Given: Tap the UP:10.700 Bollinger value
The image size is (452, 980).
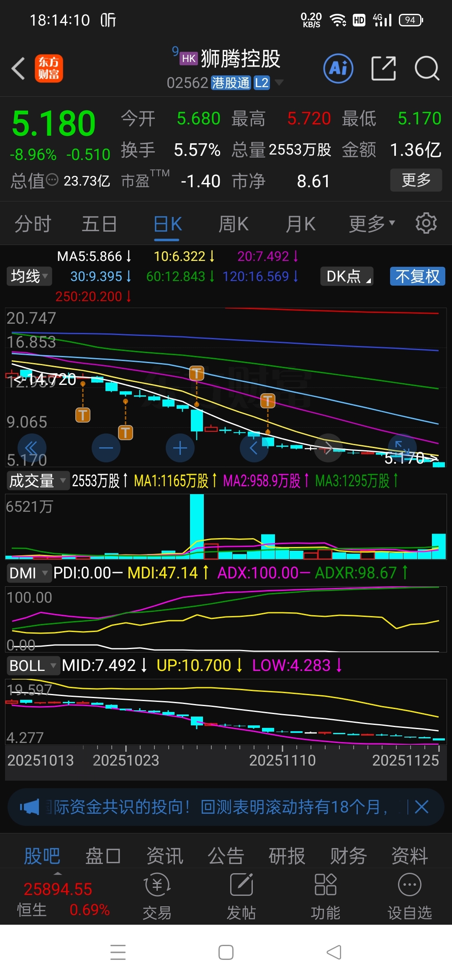Looking at the screenshot, I should 194,665.
